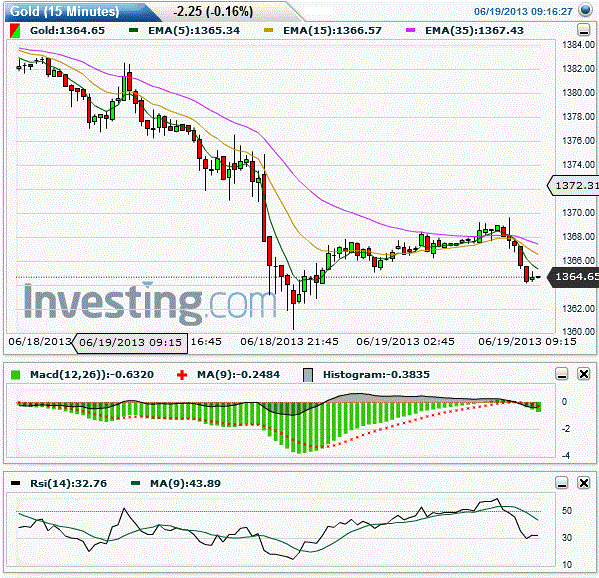Minimize the Gold price chart panel

click(x=583, y=29)
